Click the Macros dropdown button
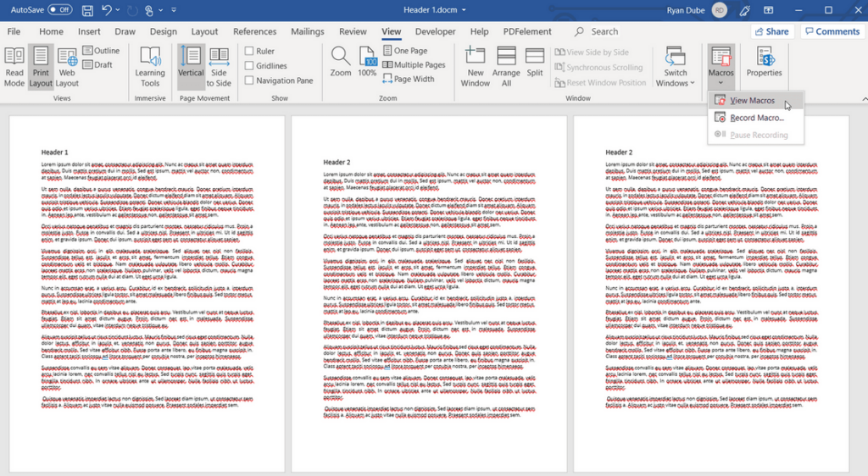This screenshot has width=868, height=476. tap(721, 67)
